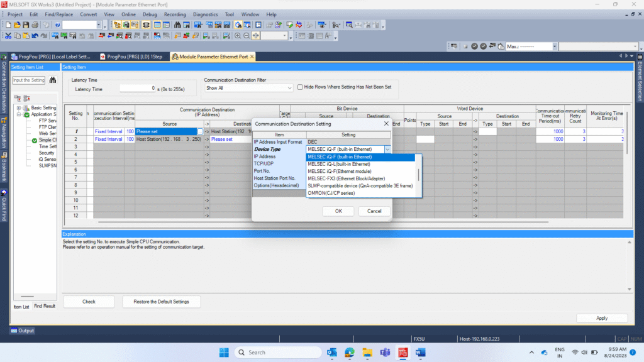
Task: Click the 'Input the Setting' search field
Action: pos(29,80)
